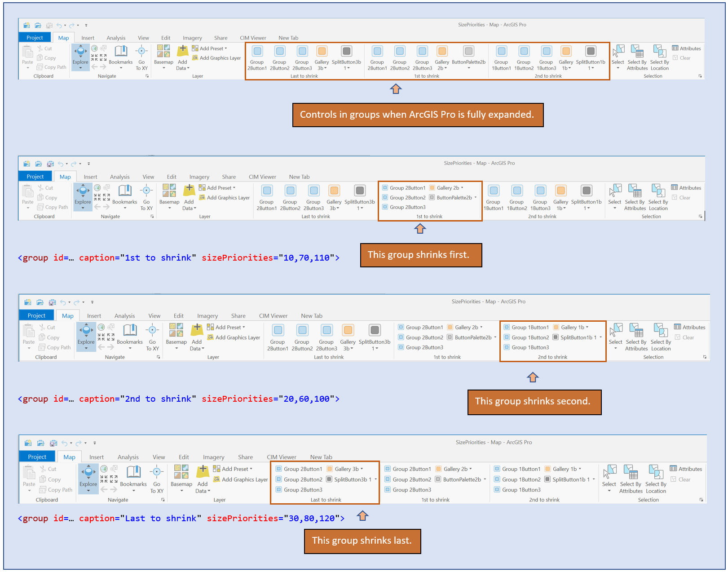Open the Analysis tab in the topmost ribbon

(116, 38)
